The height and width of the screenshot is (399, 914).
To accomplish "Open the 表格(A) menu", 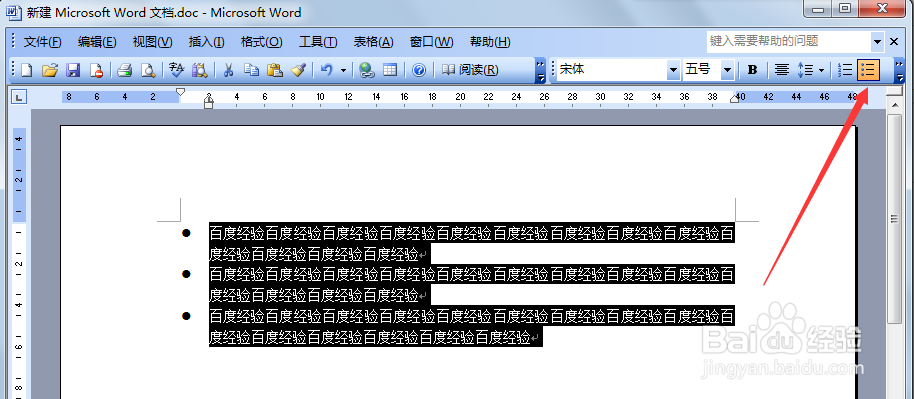I will click(x=374, y=42).
